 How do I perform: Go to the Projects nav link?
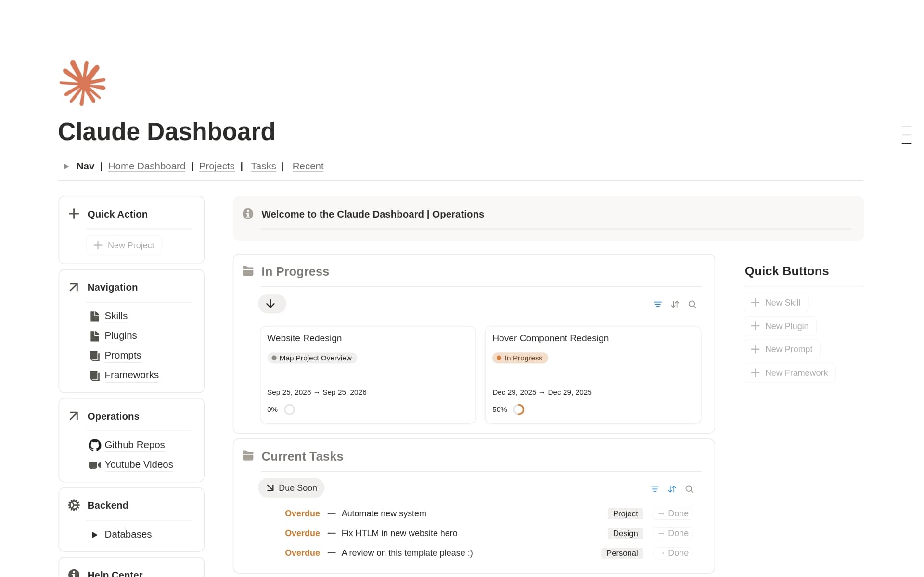point(217,166)
